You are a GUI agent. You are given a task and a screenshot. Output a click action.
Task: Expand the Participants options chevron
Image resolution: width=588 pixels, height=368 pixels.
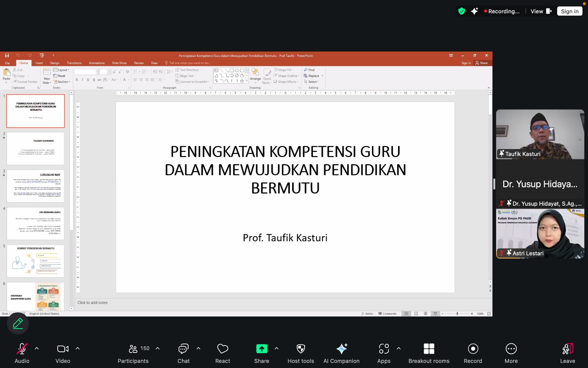click(x=158, y=348)
